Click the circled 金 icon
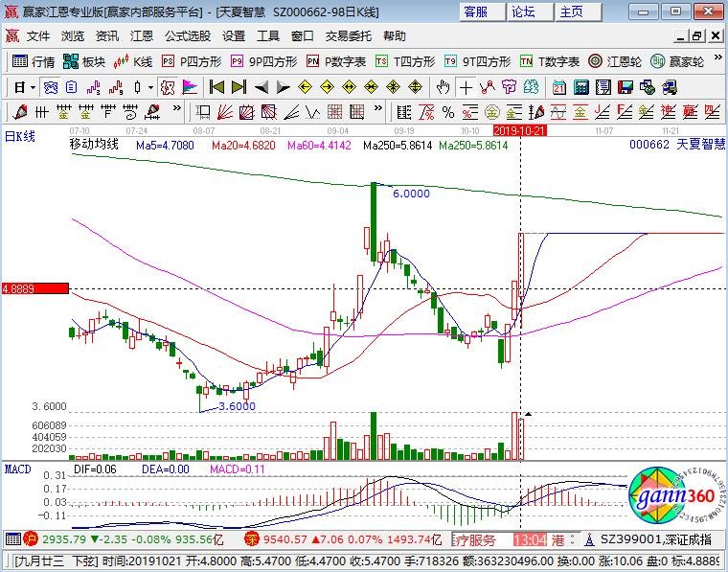This screenshot has height=572, width=728. 491,112
